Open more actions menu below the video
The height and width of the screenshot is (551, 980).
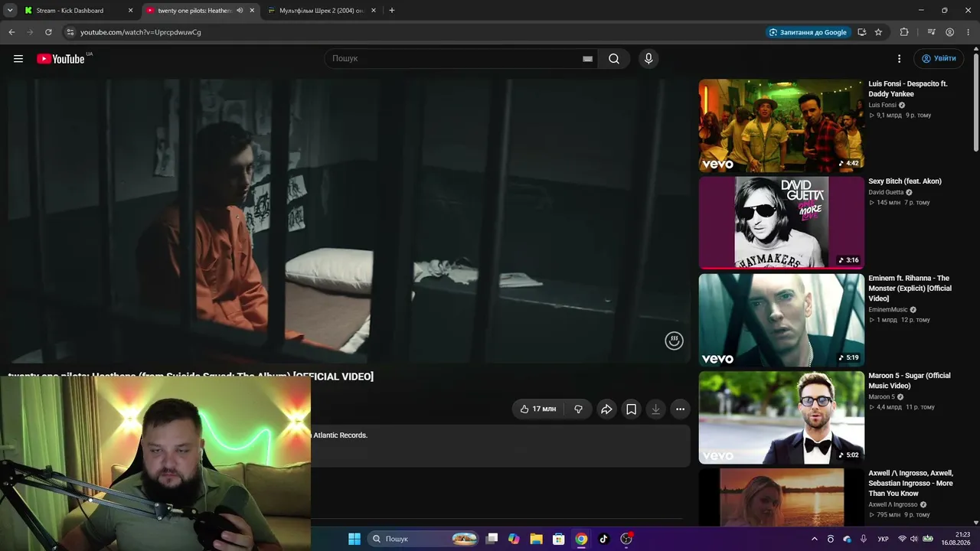coord(680,409)
